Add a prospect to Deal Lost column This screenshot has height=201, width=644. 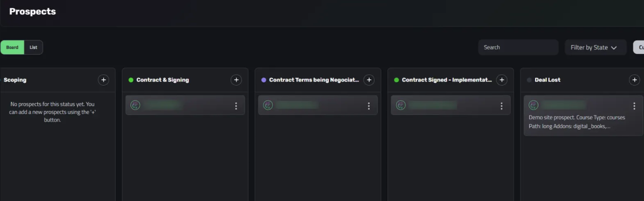pyautogui.click(x=634, y=80)
